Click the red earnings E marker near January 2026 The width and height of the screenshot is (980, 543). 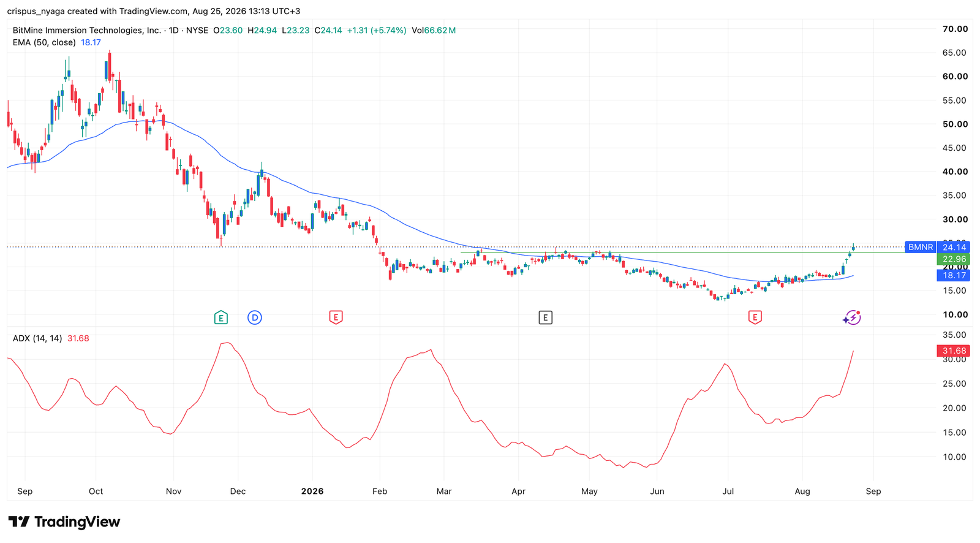tap(336, 317)
